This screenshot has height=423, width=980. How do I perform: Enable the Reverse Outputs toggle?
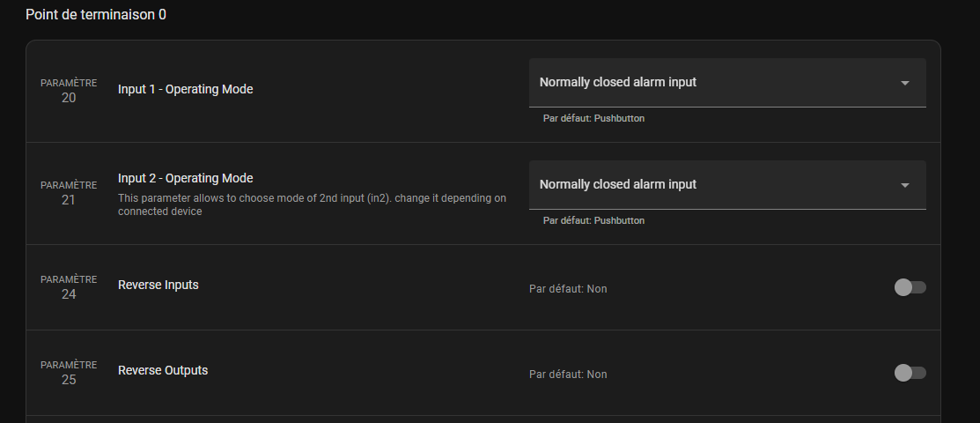[x=910, y=373]
